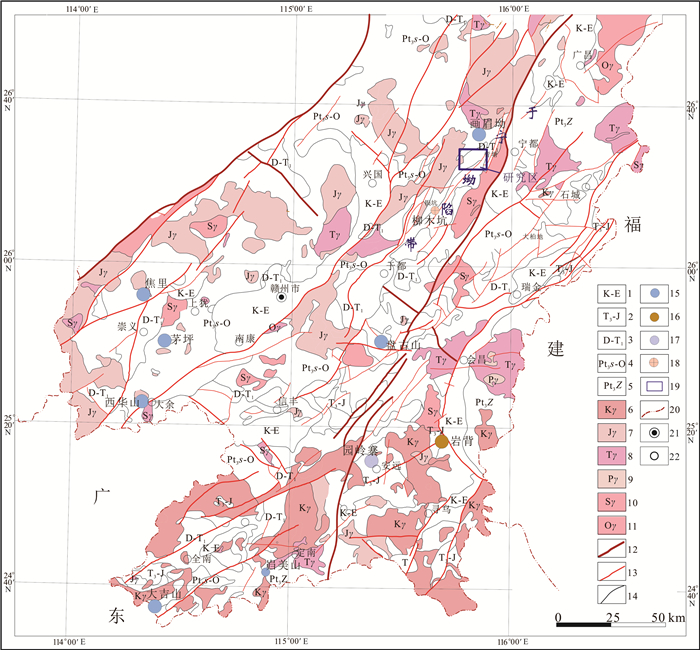Click the Jγ pale pink legend swatch

[610, 432]
